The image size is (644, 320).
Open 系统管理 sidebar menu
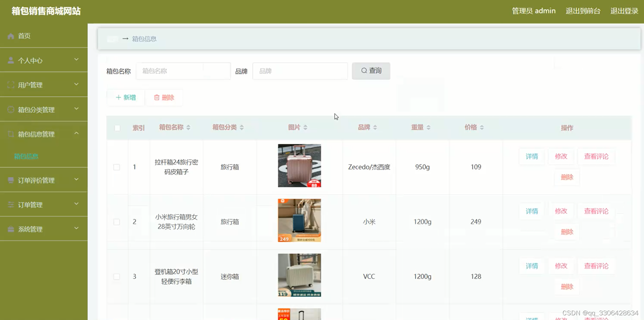[x=44, y=229]
